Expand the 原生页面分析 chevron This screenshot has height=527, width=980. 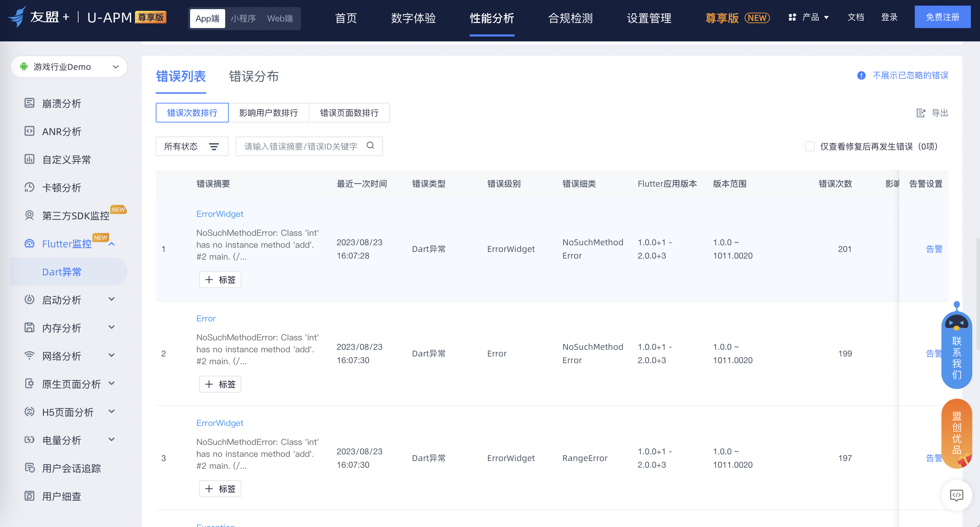(112, 383)
